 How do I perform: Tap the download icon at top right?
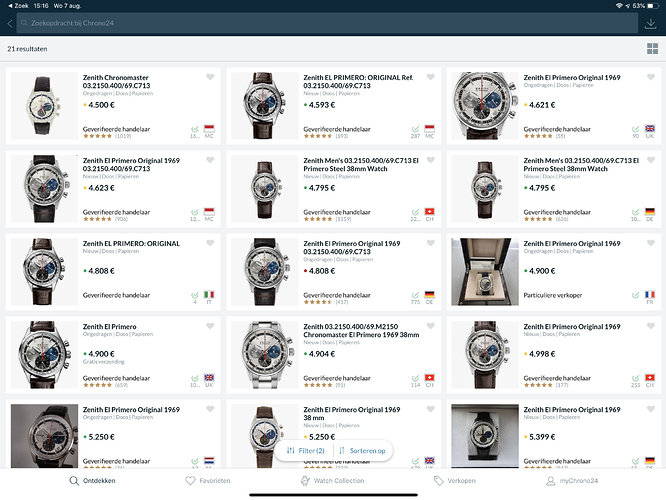pyautogui.click(x=650, y=24)
